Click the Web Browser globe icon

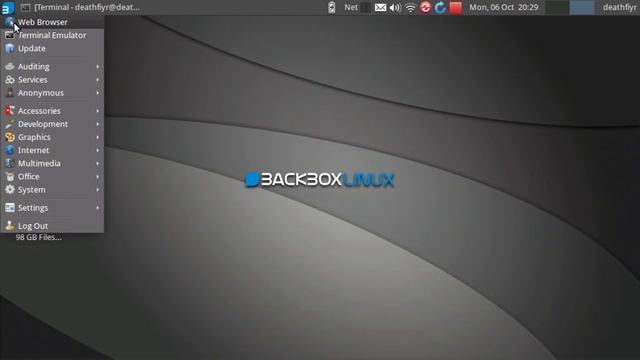tap(10, 22)
